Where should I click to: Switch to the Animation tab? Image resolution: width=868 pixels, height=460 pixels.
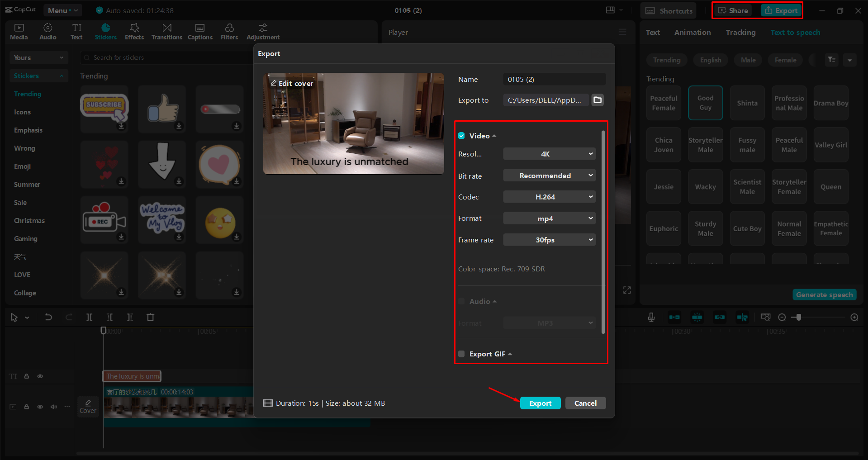pos(692,32)
